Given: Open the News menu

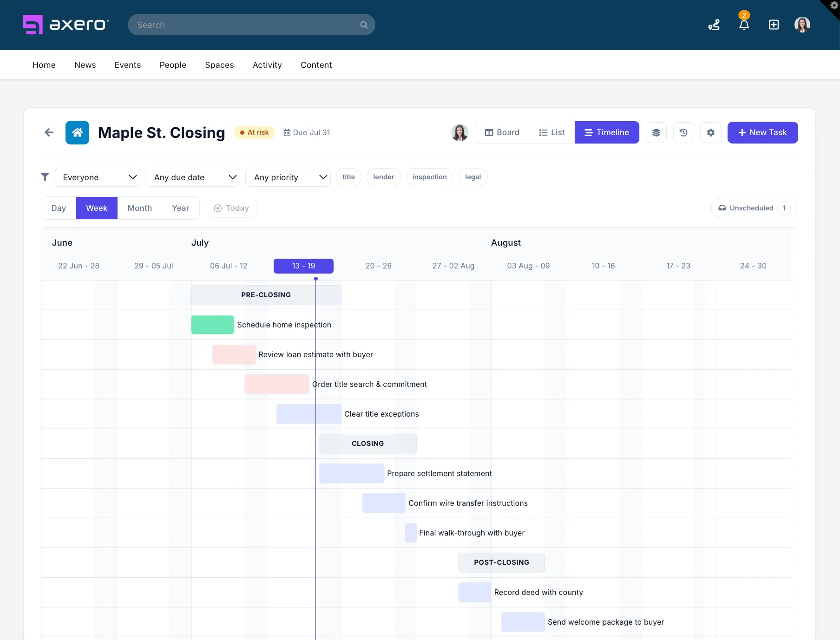Looking at the screenshot, I should click(x=85, y=65).
